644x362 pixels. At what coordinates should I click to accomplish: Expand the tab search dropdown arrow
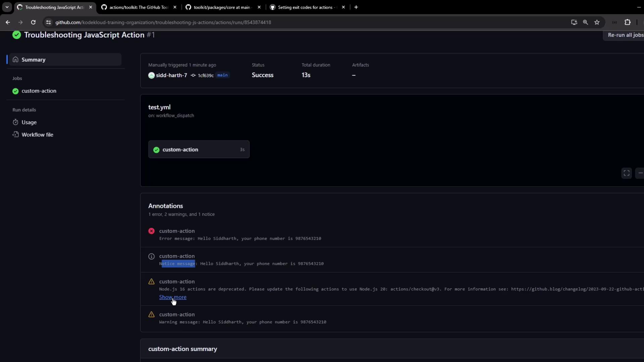point(7,7)
